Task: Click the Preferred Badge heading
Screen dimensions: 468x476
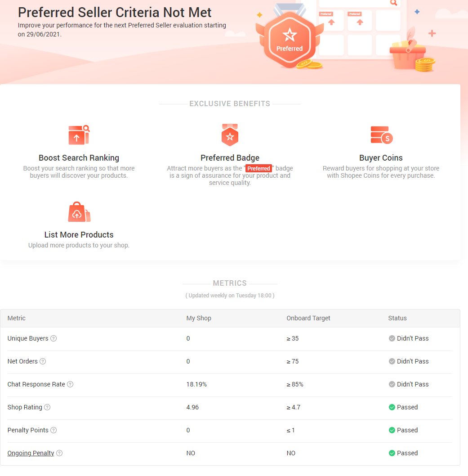Action: pos(230,158)
